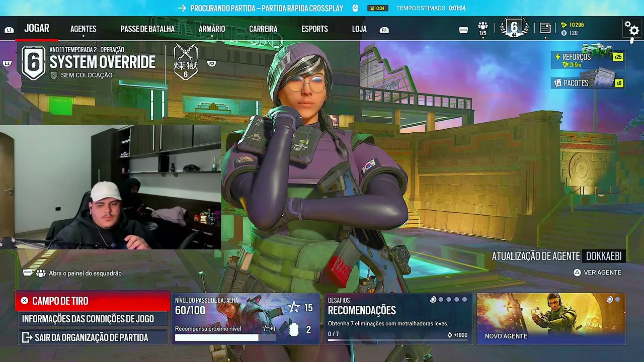This screenshot has width=644, height=362.
Task: Click the R2 trigger icon
Action: tap(211, 64)
